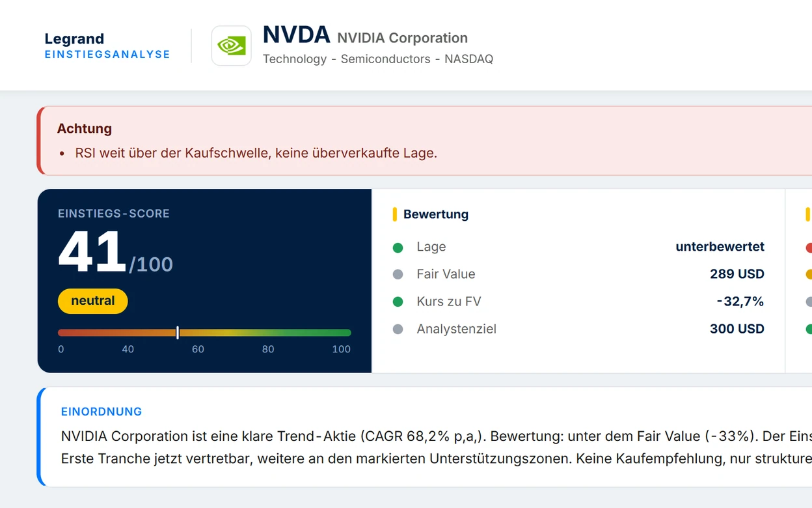Click the gray status dot beside Analystenziel
The height and width of the screenshot is (508, 812).
tap(398, 330)
